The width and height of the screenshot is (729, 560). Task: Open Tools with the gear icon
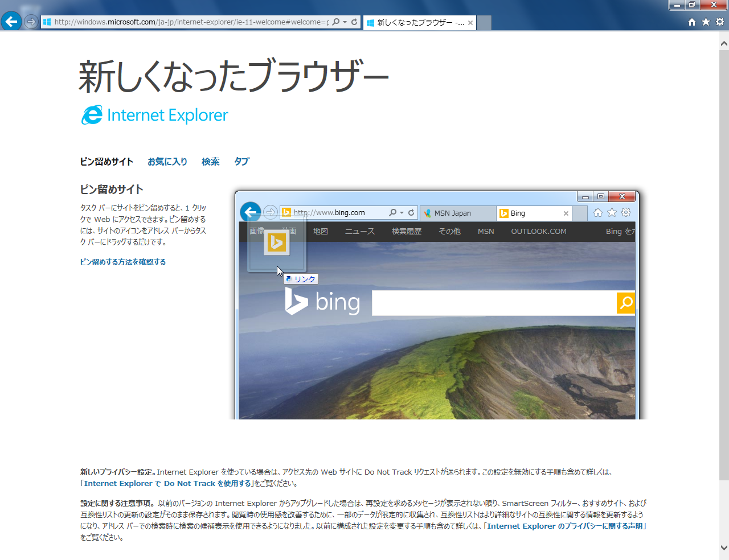tap(720, 22)
